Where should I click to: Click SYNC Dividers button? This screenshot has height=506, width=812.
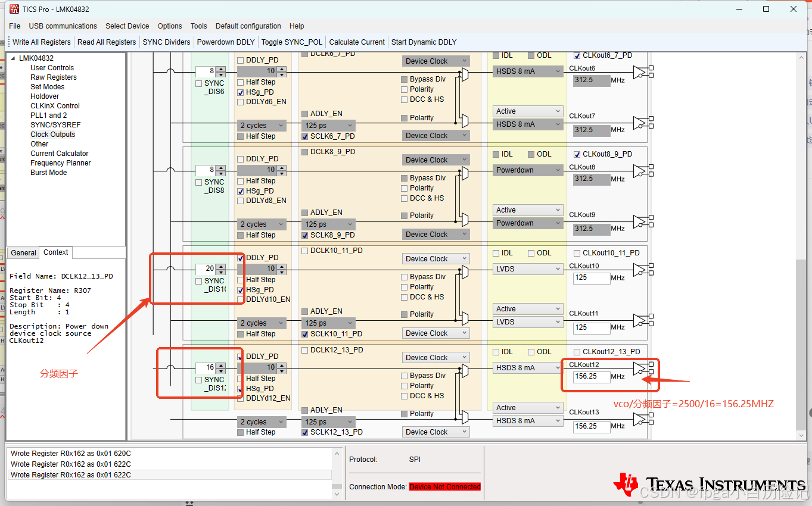[166, 42]
